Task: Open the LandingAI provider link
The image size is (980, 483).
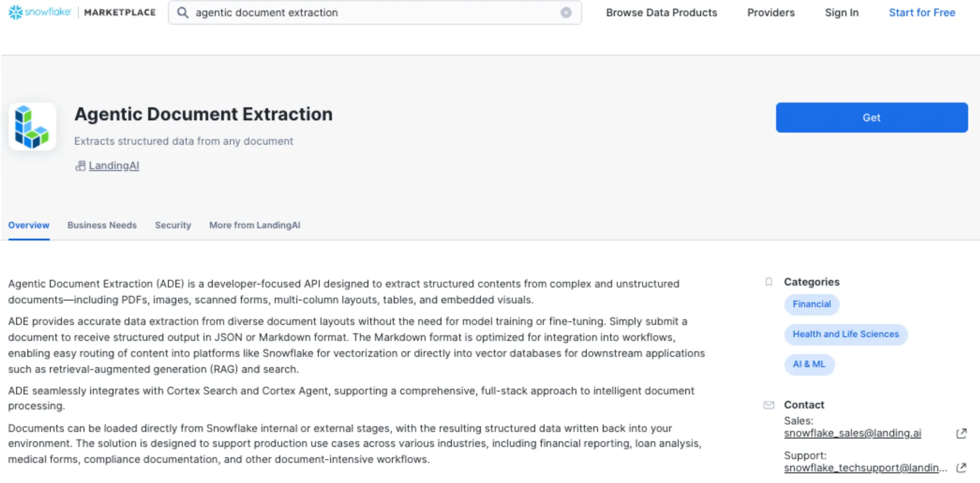Action: [114, 166]
